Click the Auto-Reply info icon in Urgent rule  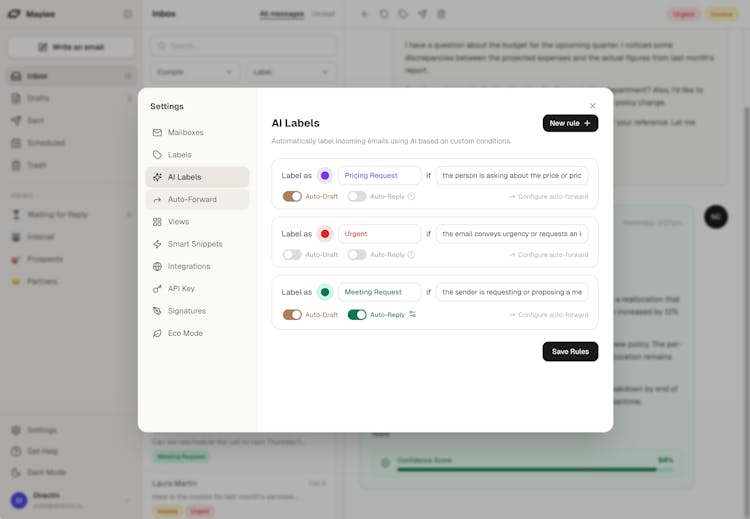[x=411, y=254]
